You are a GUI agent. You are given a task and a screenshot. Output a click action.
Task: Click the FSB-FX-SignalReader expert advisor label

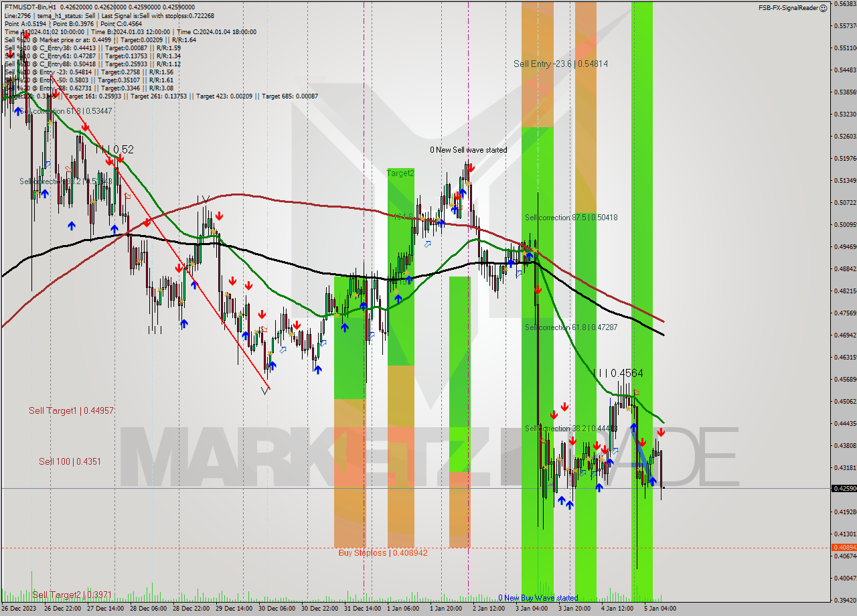(x=788, y=8)
